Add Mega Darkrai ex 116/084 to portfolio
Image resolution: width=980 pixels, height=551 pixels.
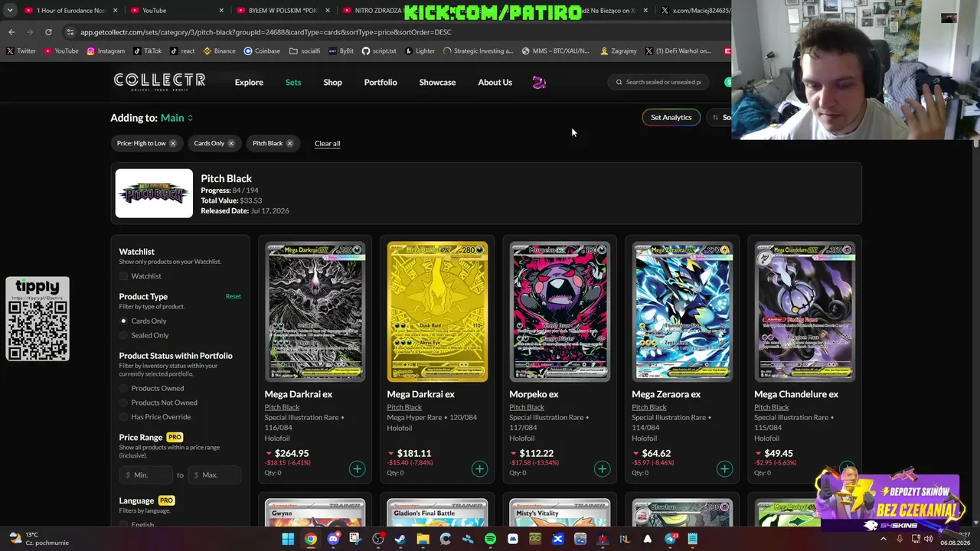(357, 468)
